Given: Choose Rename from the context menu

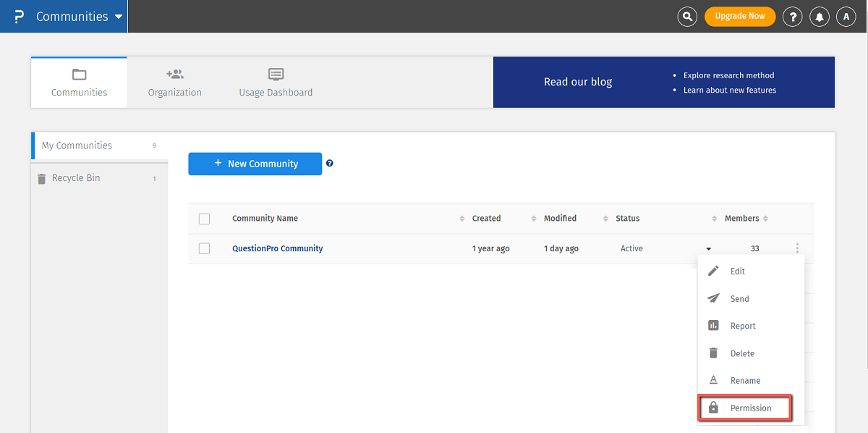Looking at the screenshot, I should coord(745,381).
